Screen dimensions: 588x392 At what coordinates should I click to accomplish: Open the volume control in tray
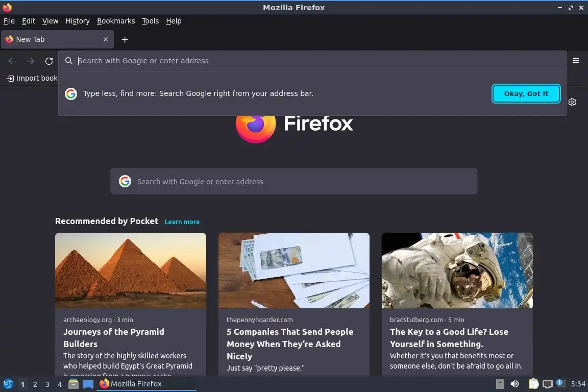tap(515, 384)
